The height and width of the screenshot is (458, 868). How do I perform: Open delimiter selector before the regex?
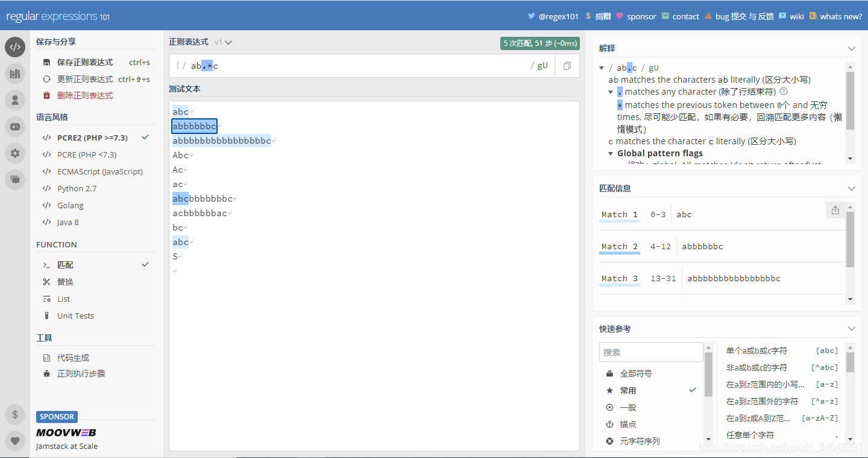click(x=178, y=66)
